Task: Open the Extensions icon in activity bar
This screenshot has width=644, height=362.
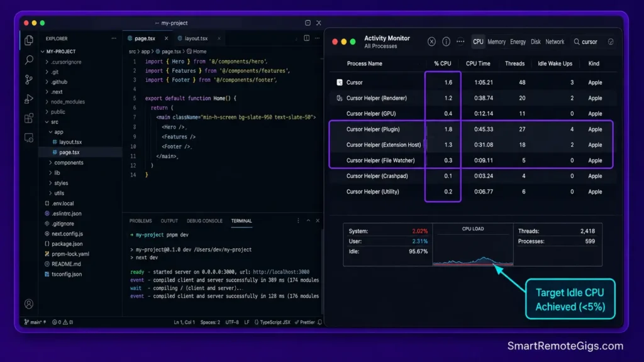Action: (29, 118)
